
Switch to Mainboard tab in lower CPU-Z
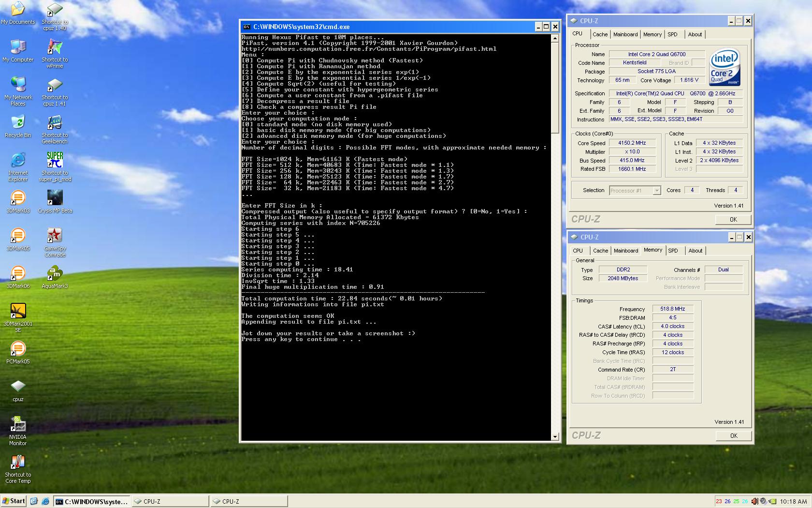click(626, 251)
